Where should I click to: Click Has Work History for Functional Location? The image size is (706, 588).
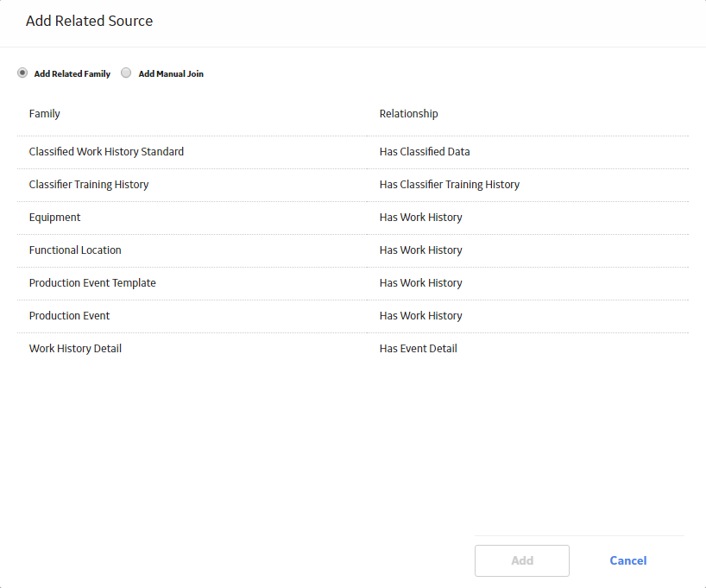[x=420, y=250]
